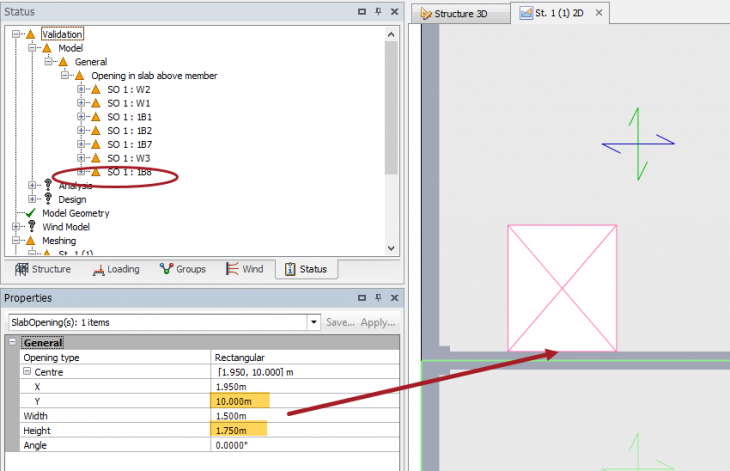Collapse Opening in slab above member node

point(65,75)
